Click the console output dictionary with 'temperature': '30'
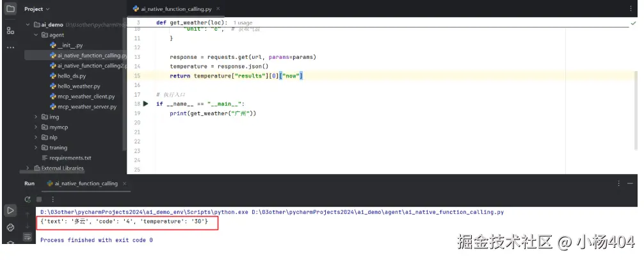644x260 pixels. click(124, 222)
